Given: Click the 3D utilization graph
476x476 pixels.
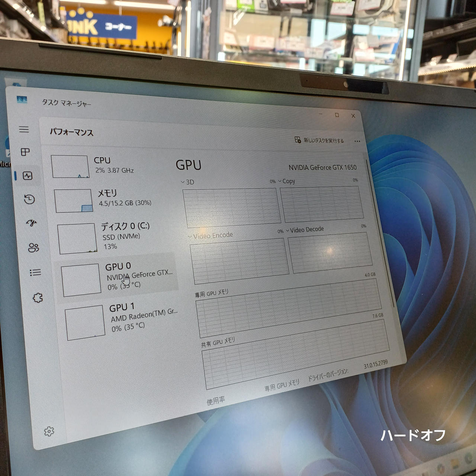Looking at the screenshot, I should (x=231, y=207).
